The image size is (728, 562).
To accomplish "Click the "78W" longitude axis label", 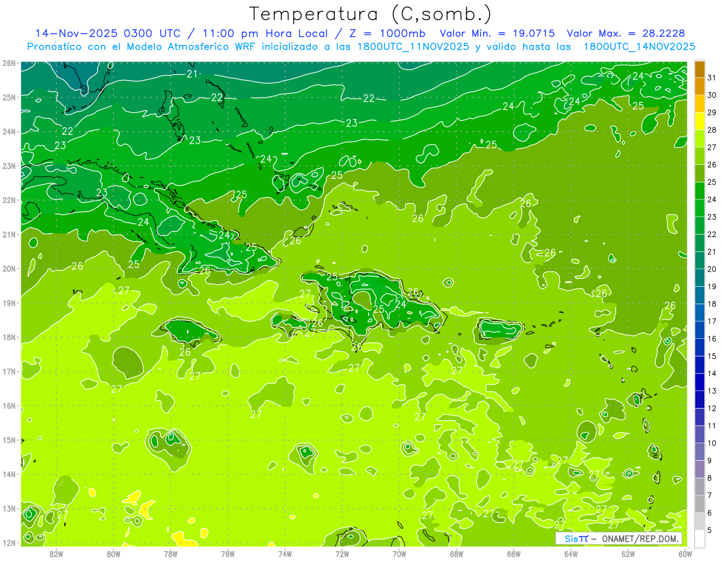I will tap(171, 554).
